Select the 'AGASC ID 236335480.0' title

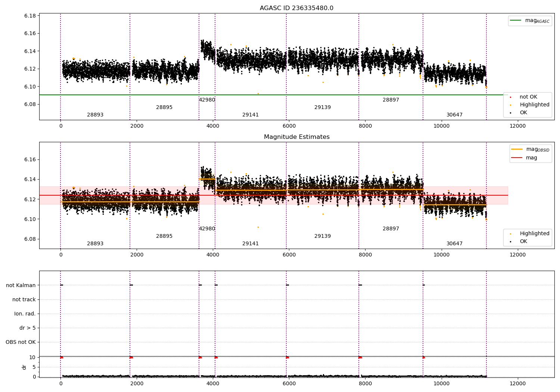296,8
